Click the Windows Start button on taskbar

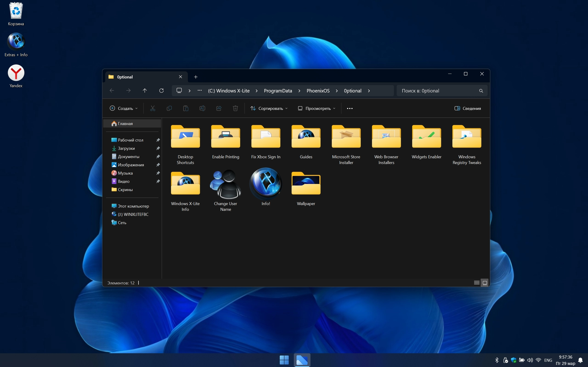tap(284, 360)
